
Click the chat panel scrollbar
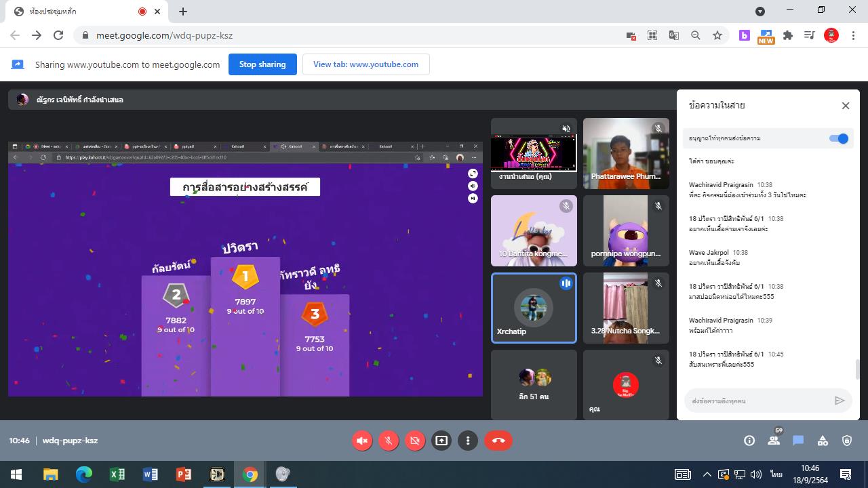point(857,369)
